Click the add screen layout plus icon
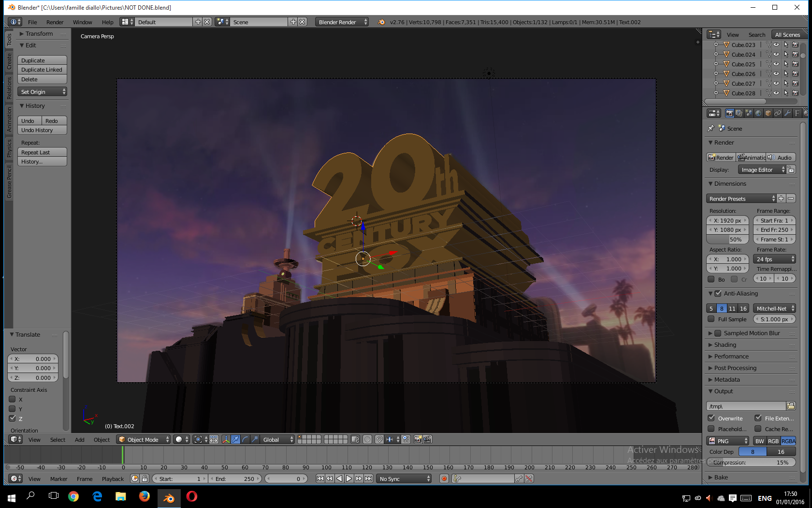Viewport: 812px width, 508px height. click(198, 22)
